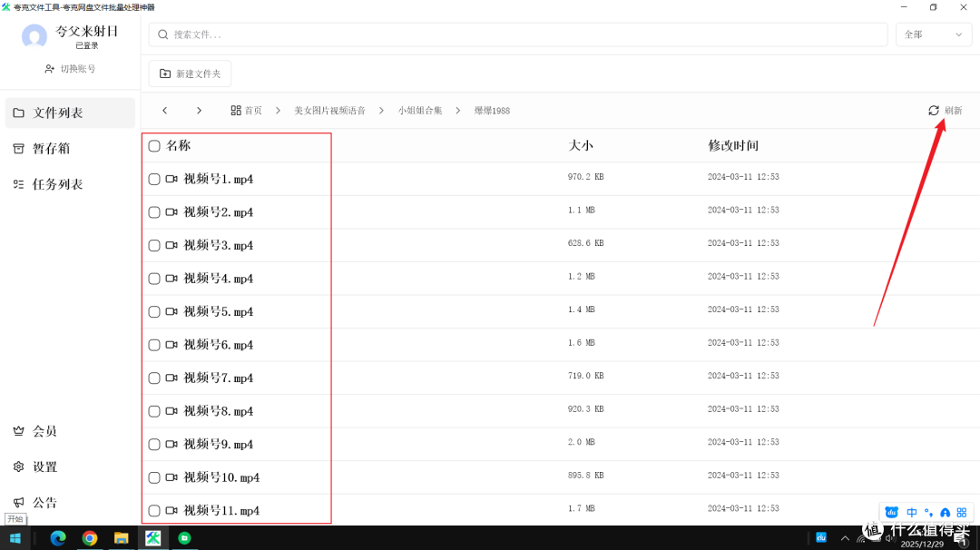Click the 628.6 KB size value

[x=585, y=243]
